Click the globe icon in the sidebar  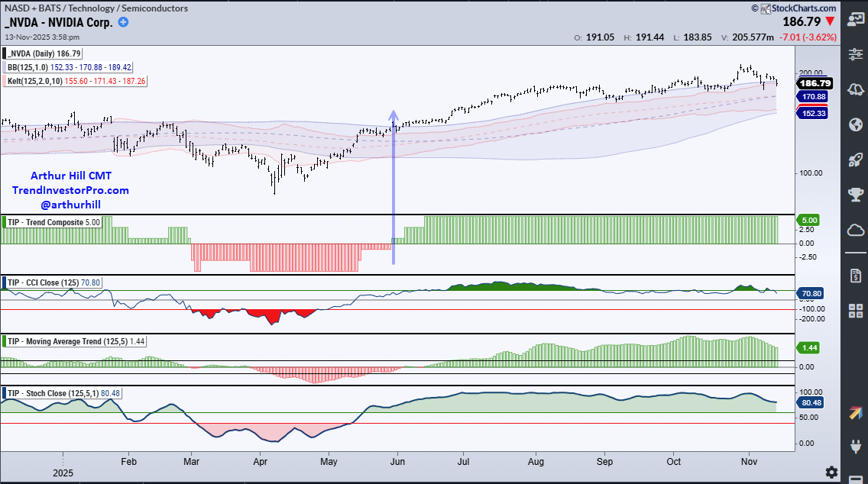coord(856,124)
